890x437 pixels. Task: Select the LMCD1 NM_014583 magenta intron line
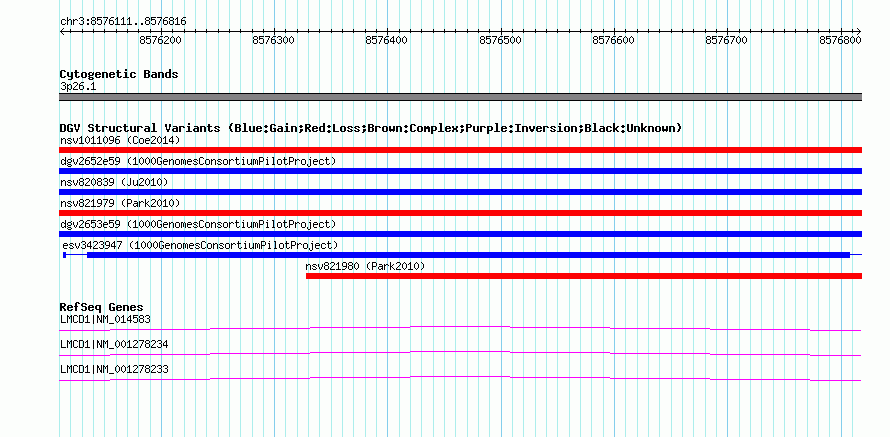pyautogui.click(x=460, y=328)
